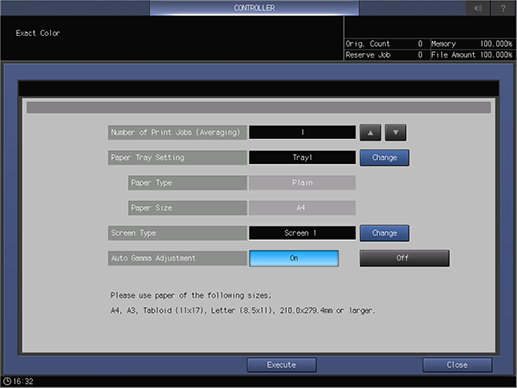The image size is (517, 388).
Task: Click the Auto Gamma Adjustment label
Action: coord(177,258)
